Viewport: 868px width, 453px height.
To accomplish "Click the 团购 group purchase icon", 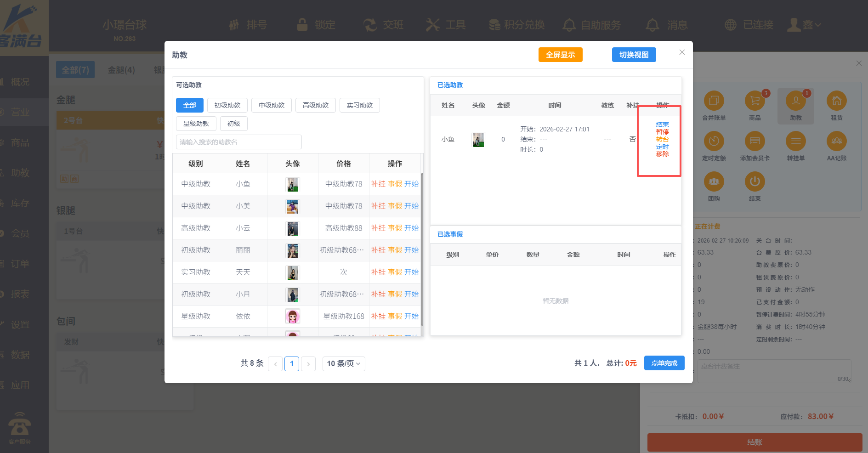I will coord(714,182).
